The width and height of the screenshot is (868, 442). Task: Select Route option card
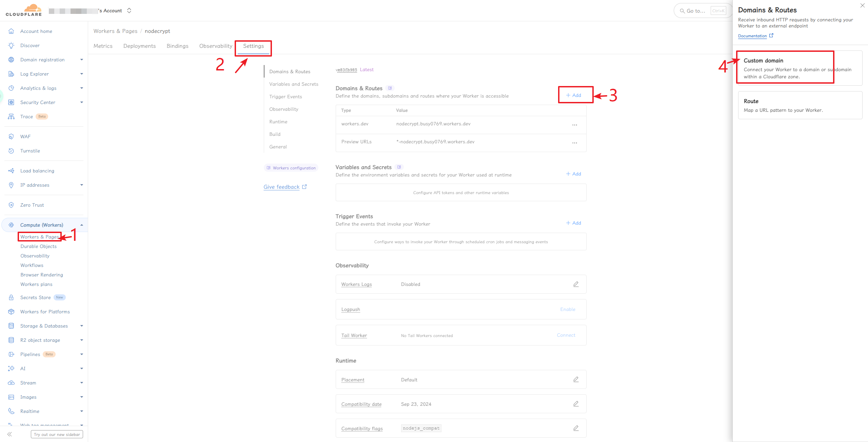(x=800, y=105)
